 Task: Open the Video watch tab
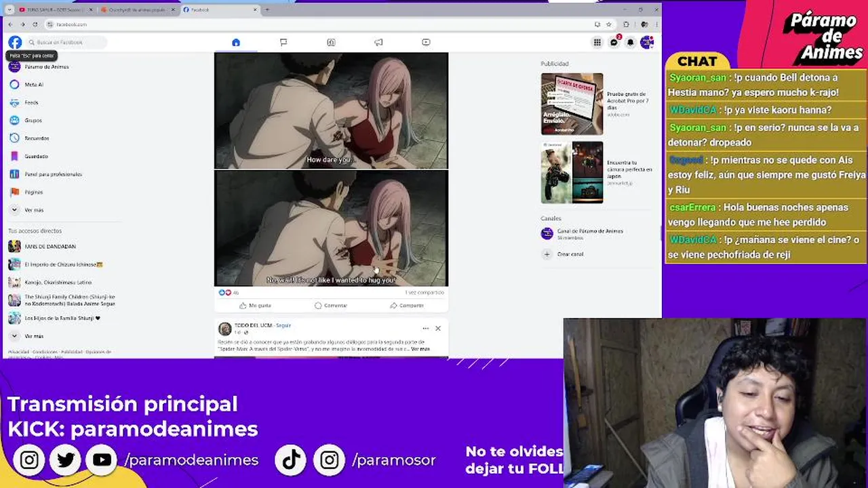426,42
